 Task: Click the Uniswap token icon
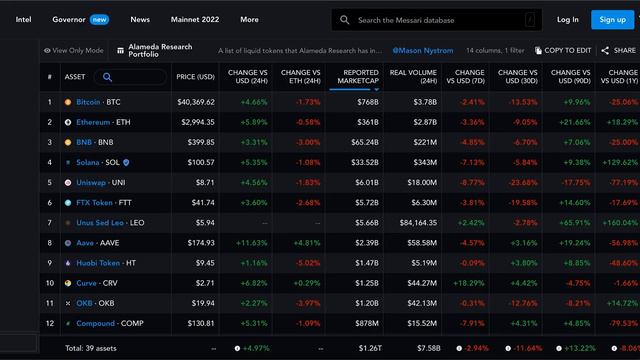(x=68, y=182)
